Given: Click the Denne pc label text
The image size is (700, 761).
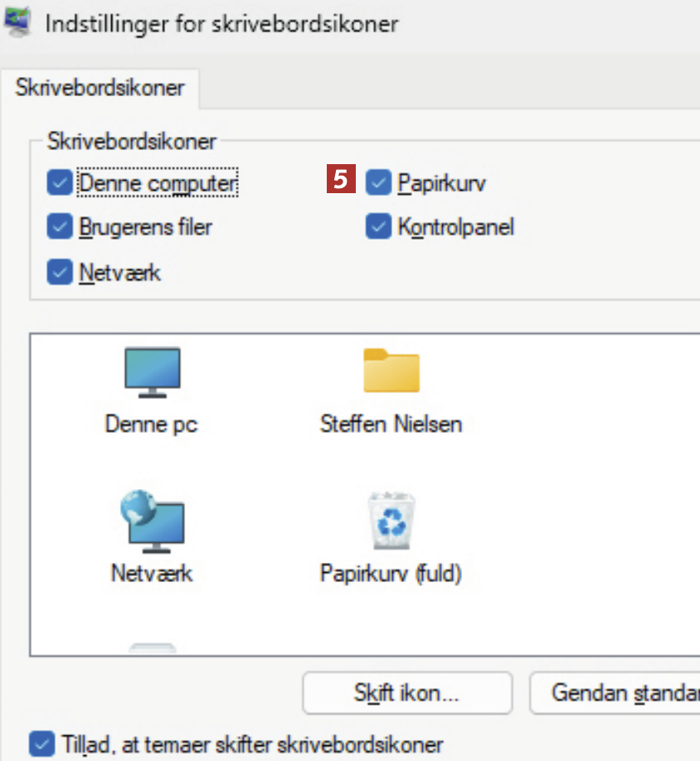Looking at the screenshot, I should pyautogui.click(x=152, y=424).
